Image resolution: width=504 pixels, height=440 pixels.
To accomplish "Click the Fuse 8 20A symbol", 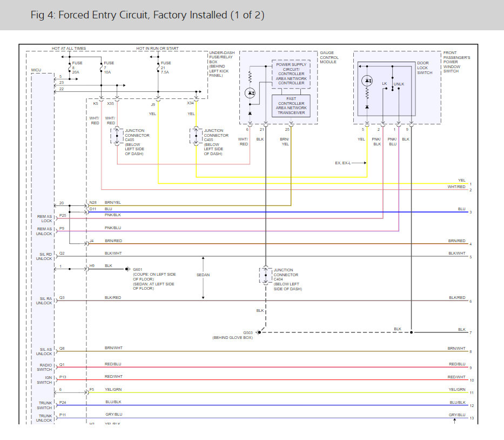I will tap(69, 68).
